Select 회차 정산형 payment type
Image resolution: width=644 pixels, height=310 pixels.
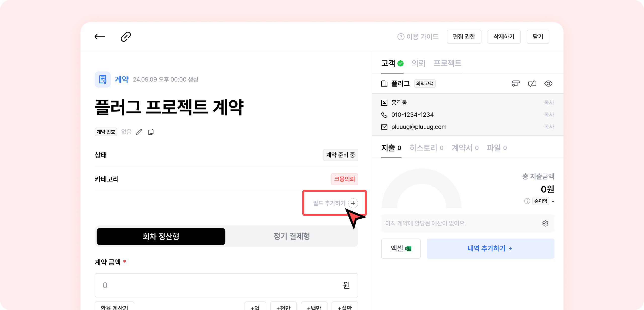[161, 237]
